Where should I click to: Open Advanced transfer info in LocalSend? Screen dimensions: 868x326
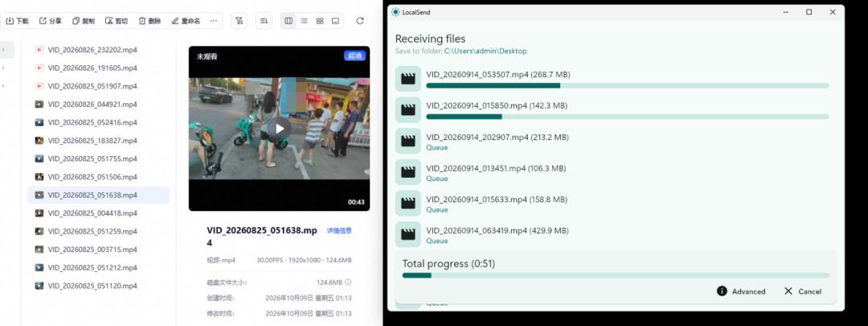(741, 291)
